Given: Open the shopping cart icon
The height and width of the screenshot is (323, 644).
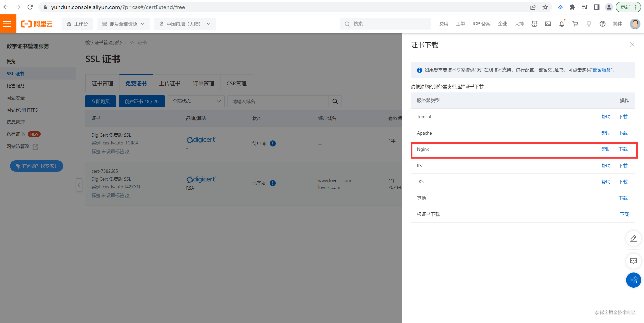Looking at the screenshot, I should pos(575,24).
